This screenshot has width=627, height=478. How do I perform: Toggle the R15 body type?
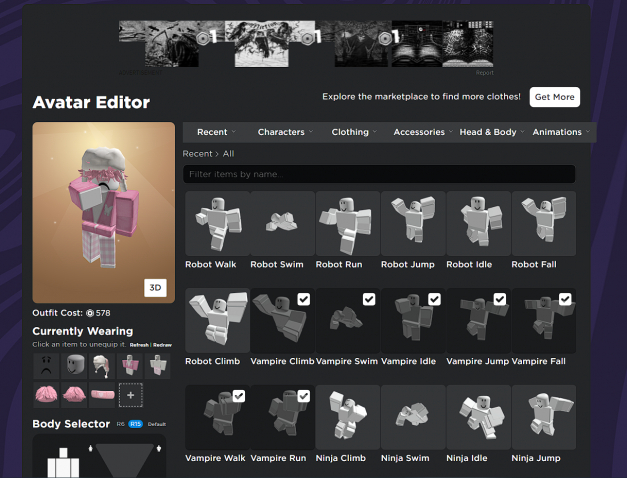pos(135,424)
